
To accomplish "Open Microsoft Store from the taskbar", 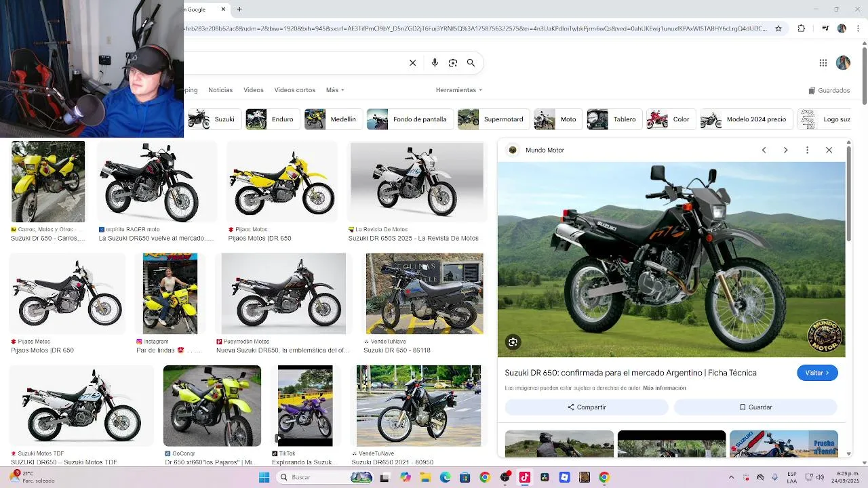I will coord(465,477).
